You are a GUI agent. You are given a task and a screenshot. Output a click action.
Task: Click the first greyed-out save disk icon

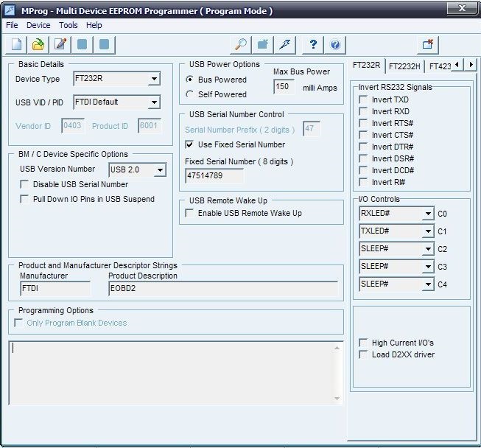82,45
